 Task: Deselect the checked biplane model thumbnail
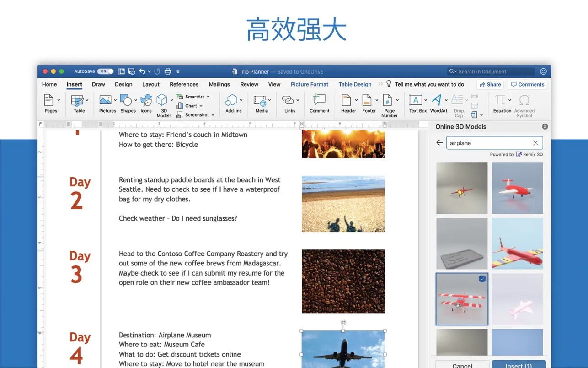[462, 299]
